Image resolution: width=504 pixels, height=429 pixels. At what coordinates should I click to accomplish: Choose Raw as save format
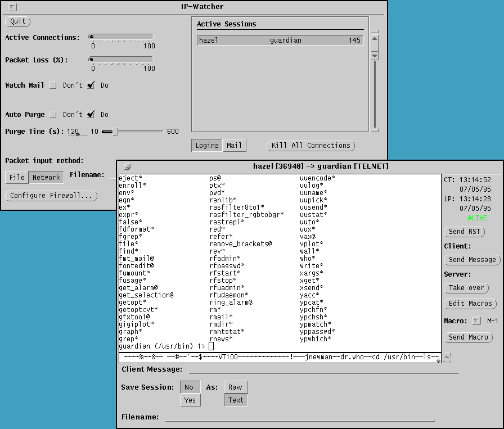click(x=236, y=387)
